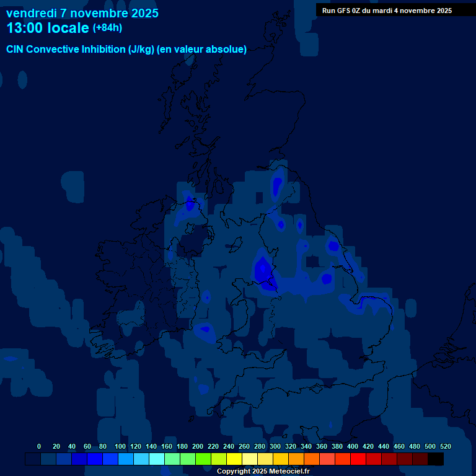
Task: Click the Run GFS 0Z banner
Action: click(387, 11)
